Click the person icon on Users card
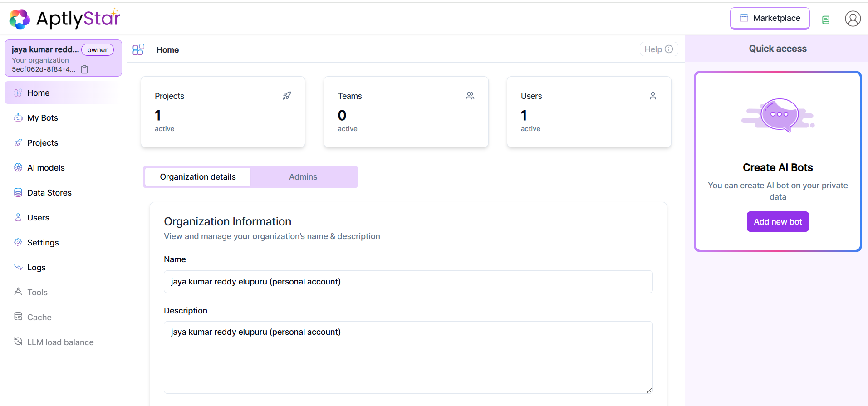868x406 pixels. pyautogui.click(x=653, y=96)
